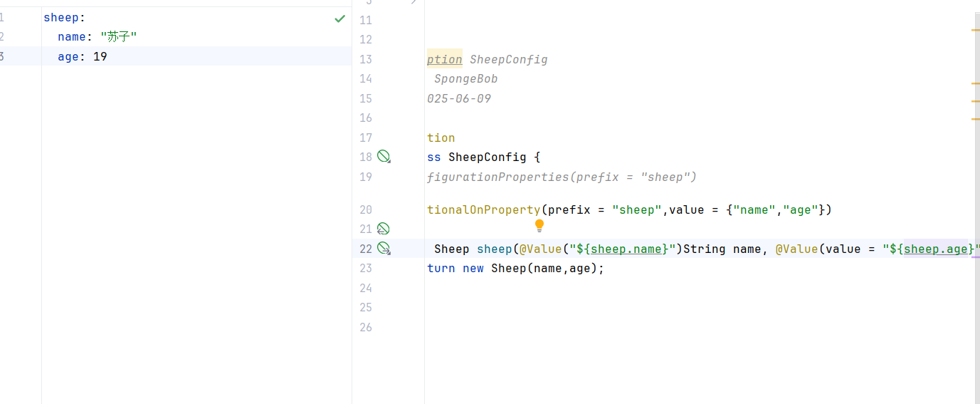Open the yellow lightbulb quick-fix icon
Viewport: 980px width, 404px height.
[x=539, y=226]
